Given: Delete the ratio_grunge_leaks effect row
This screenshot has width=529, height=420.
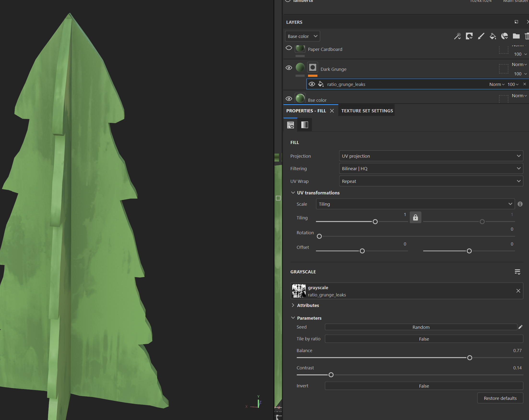Looking at the screenshot, I should pyautogui.click(x=525, y=84).
